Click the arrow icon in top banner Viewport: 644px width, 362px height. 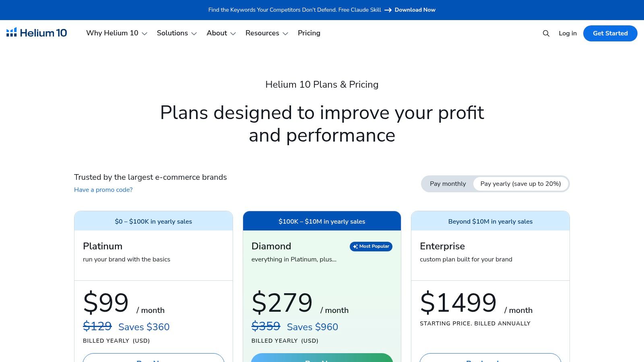pos(388,10)
